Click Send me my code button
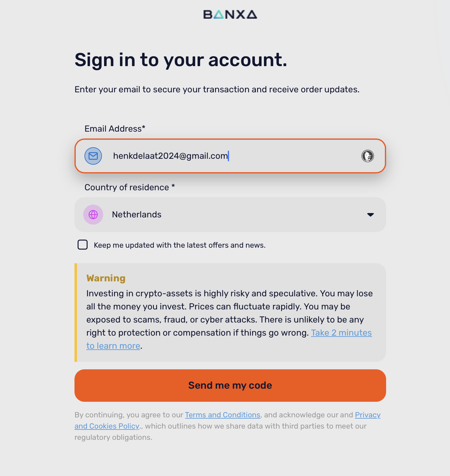Image resolution: width=450 pixels, height=476 pixels. coord(230,386)
